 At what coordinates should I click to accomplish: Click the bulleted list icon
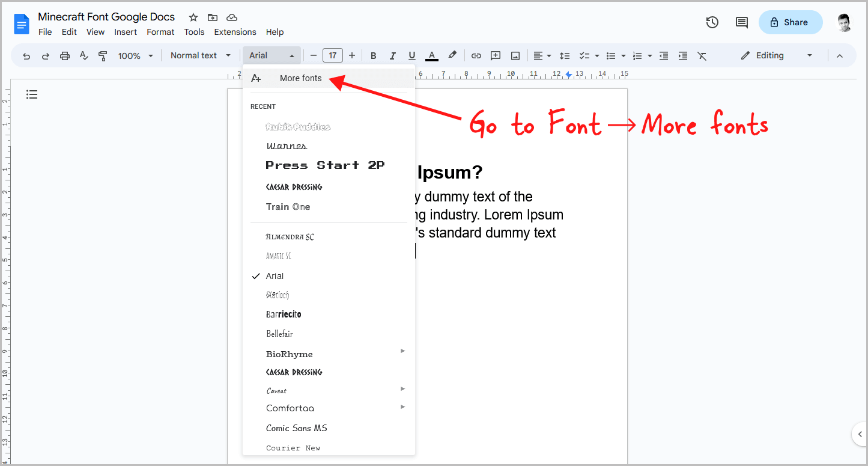click(x=611, y=56)
